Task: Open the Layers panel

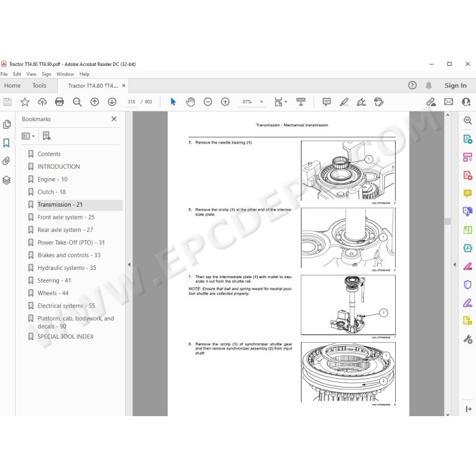Action: tap(6, 180)
